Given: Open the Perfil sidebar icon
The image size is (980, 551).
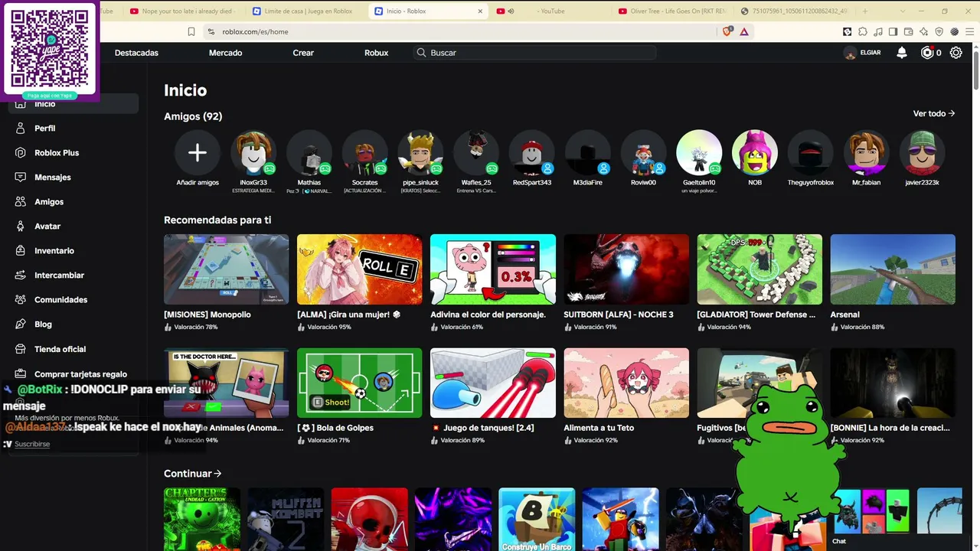Looking at the screenshot, I should (21, 128).
